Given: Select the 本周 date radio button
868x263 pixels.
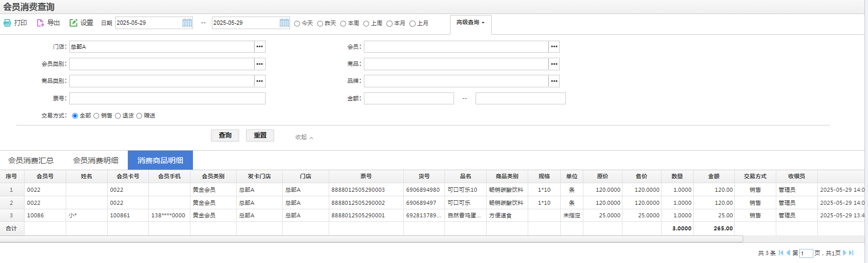Looking at the screenshot, I should point(343,24).
